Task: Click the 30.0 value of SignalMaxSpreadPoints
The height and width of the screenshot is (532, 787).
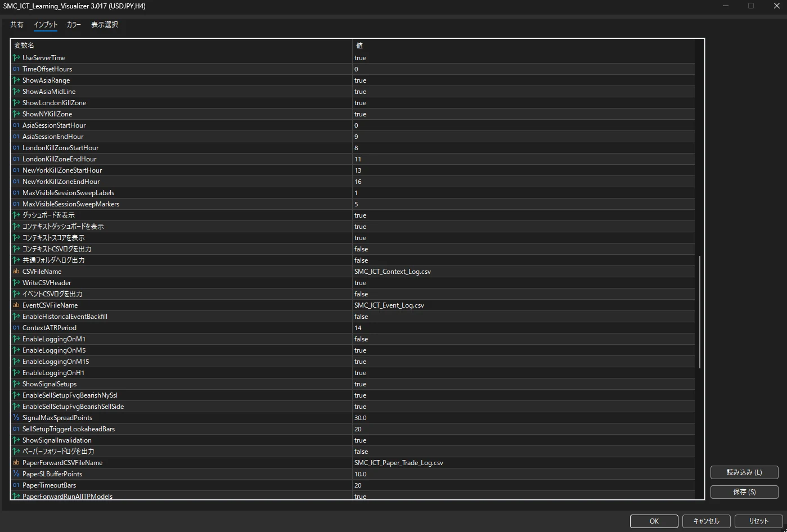Action: (x=361, y=418)
